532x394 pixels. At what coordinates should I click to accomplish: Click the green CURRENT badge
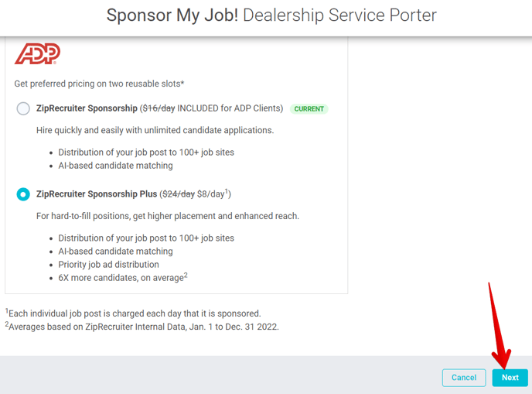tap(309, 108)
